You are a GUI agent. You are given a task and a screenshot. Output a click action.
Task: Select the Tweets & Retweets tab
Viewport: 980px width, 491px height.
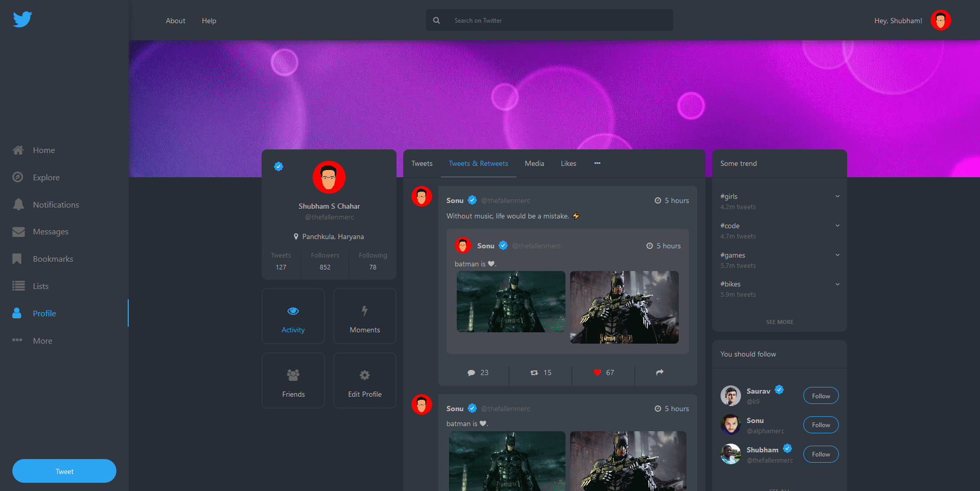point(478,163)
